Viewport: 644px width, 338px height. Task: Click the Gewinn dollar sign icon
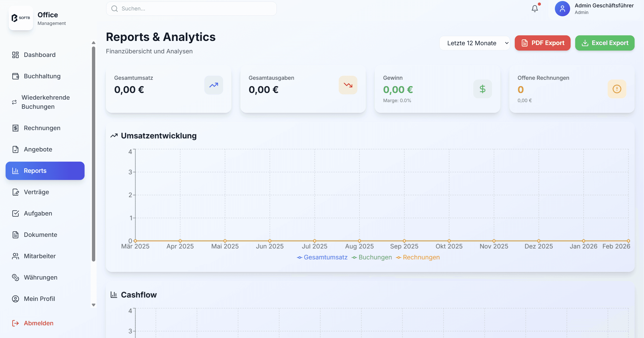coord(482,89)
